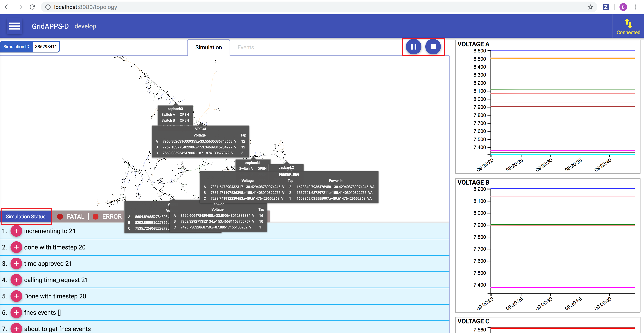Click the capbank3 tooltip title
The image size is (644, 333).
(175, 109)
